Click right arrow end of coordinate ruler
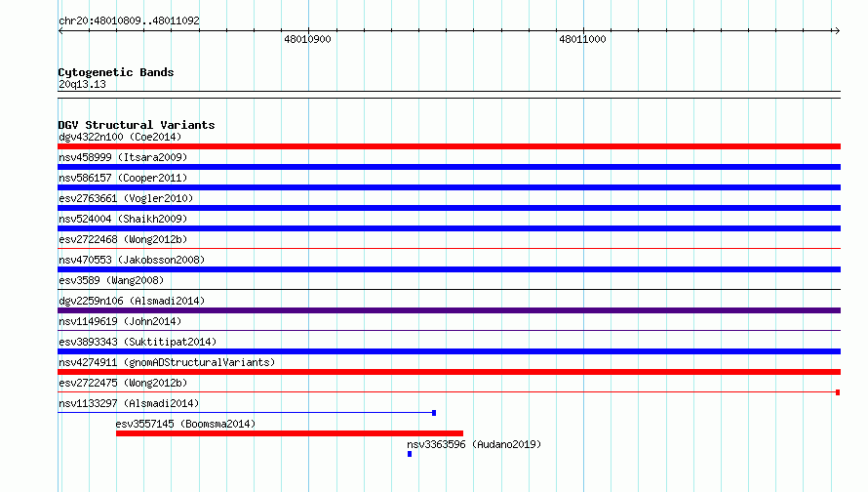 (837, 31)
